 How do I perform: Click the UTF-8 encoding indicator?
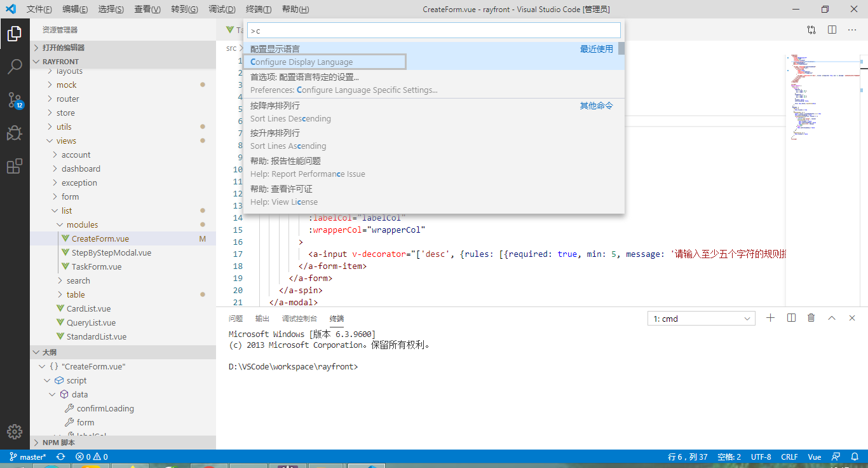[x=761, y=457]
